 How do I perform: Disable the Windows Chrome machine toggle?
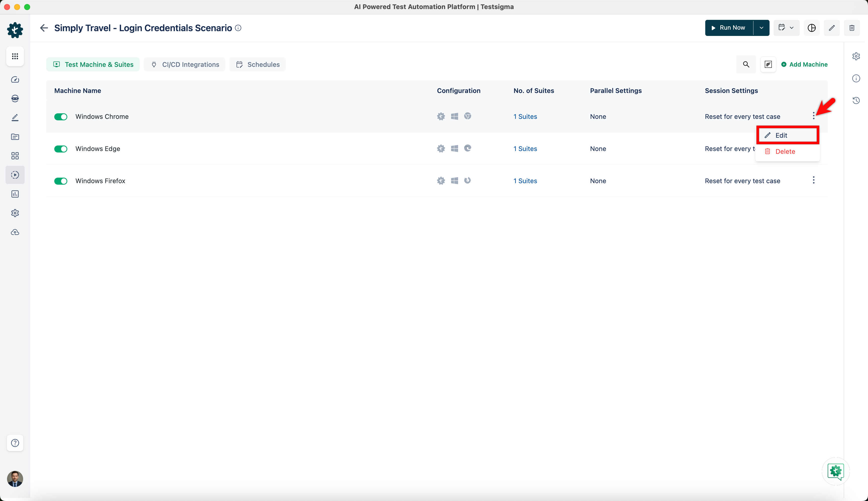61,117
